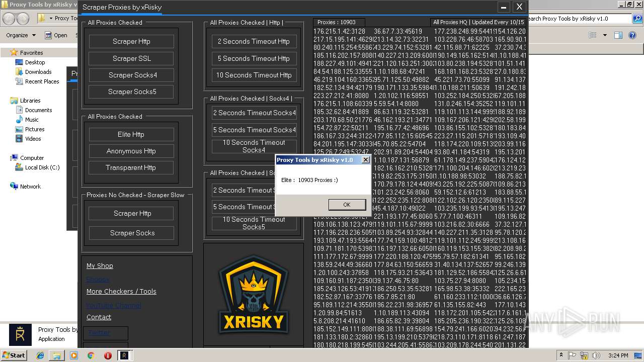The image size is (644, 362).
Task: Click the Scraper SSL button
Action: click(131, 58)
